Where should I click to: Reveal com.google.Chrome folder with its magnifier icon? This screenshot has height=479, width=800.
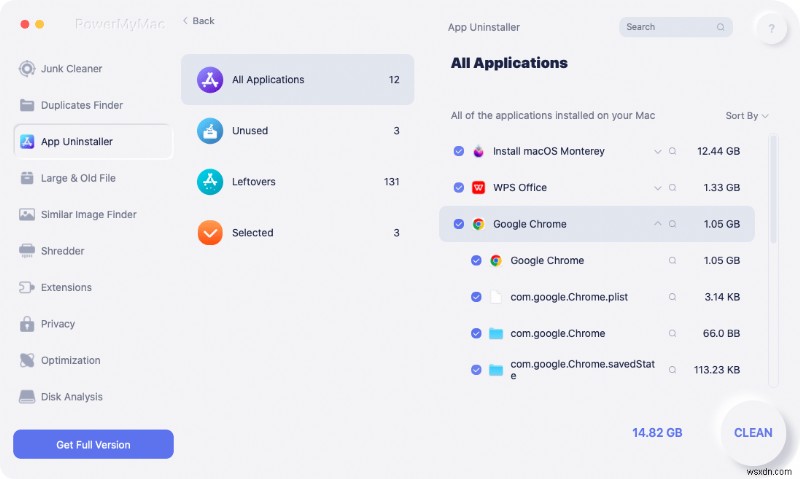click(x=672, y=333)
